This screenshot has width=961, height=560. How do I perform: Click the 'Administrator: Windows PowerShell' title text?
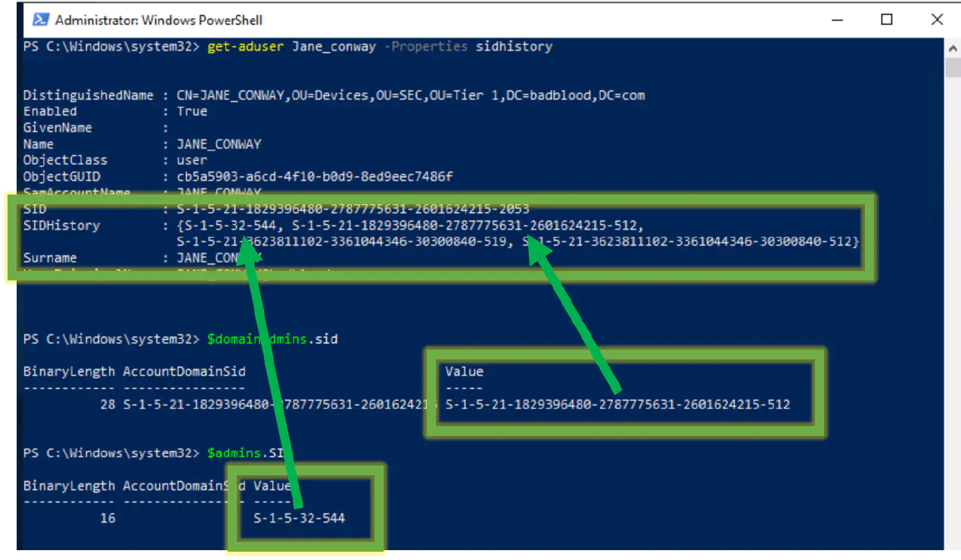[159, 20]
